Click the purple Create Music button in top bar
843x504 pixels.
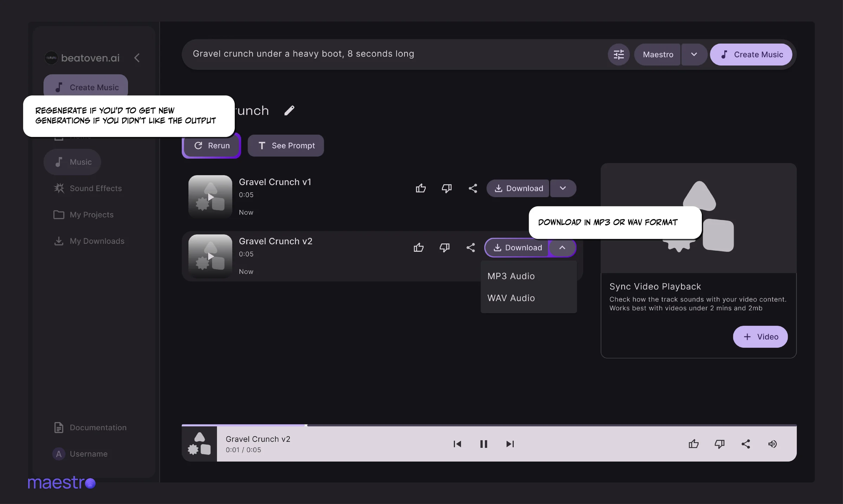tap(751, 54)
